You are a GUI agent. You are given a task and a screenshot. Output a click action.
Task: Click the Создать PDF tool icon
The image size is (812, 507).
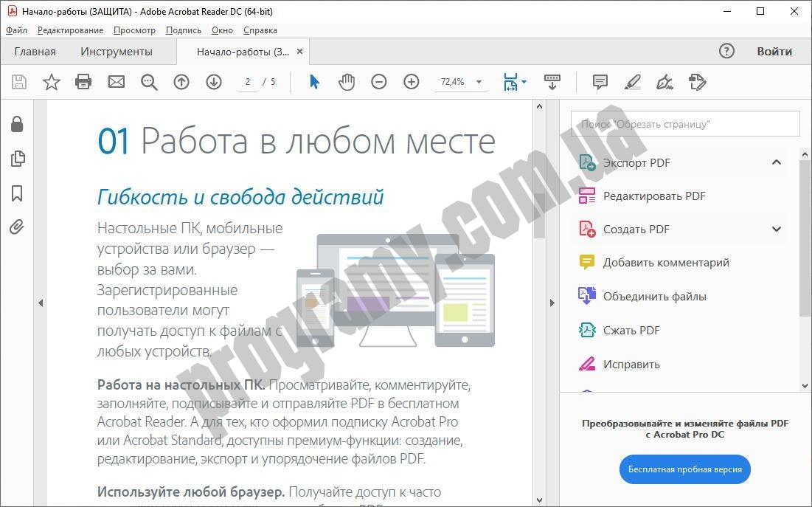pos(587,229)
